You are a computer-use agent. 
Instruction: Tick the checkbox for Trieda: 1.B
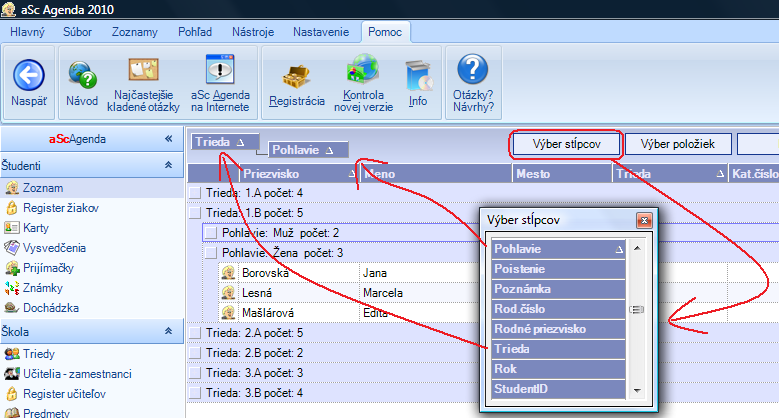coord(195,213)
